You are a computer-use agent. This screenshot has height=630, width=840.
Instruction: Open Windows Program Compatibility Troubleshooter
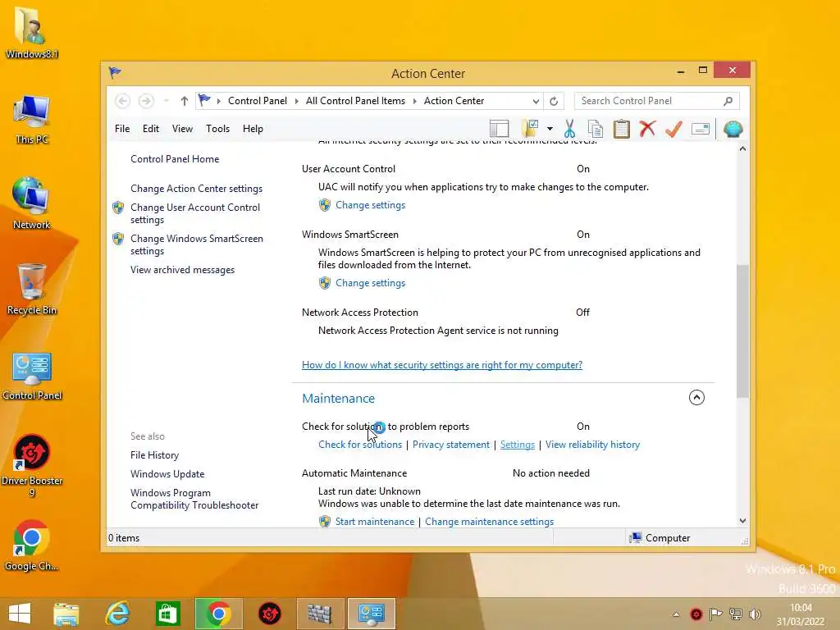click(x=194, y=499)
